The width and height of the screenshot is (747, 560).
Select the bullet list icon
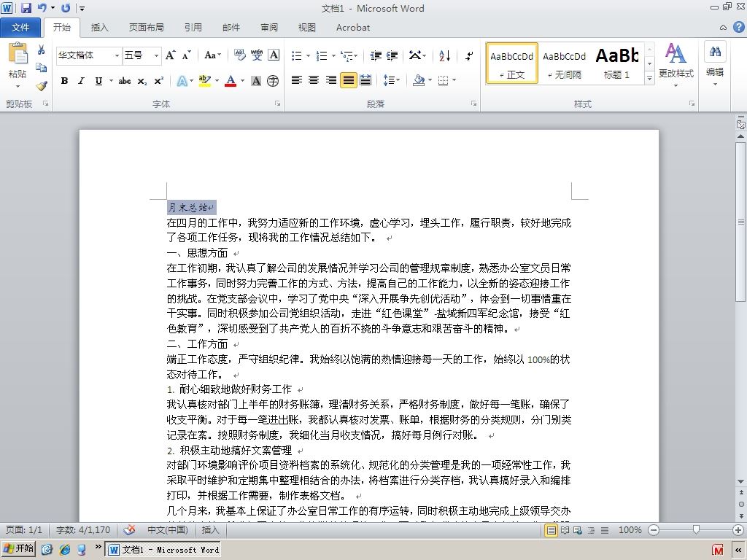pos(296,55)
